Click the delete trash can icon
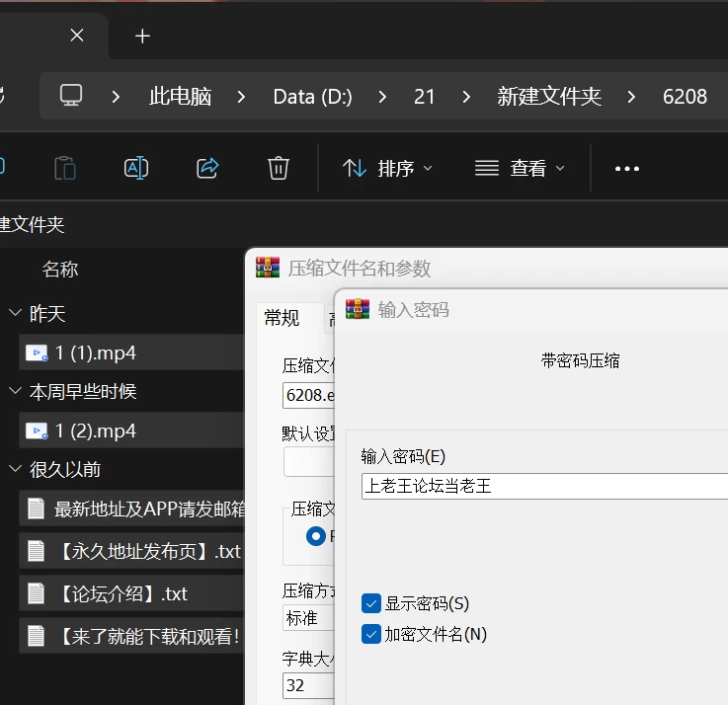The image size is (728, 705). point(279,168)
